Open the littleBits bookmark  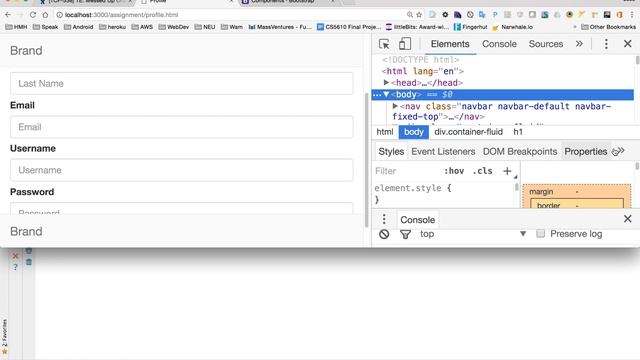click(x=417, y=27)
